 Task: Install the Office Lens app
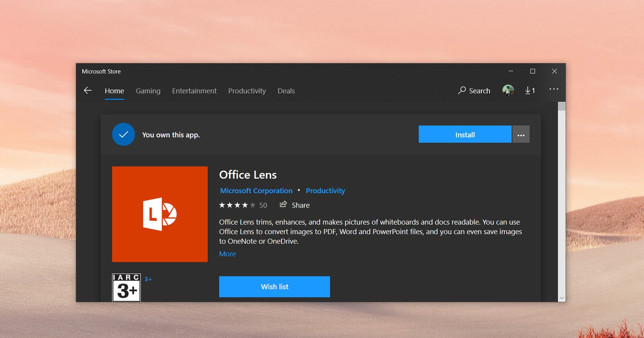tap(465, 134)
